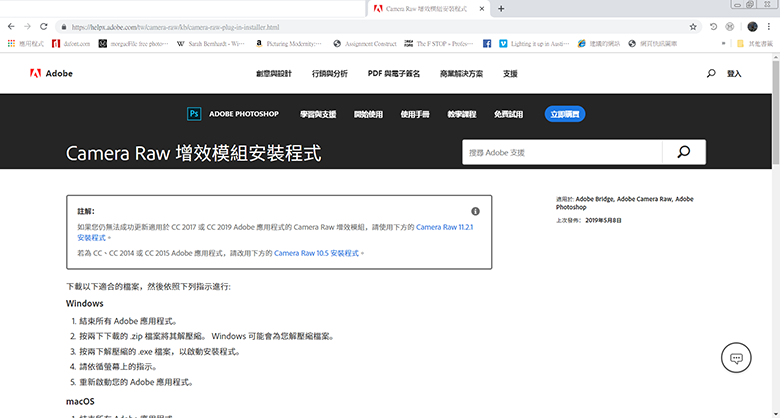Click the browser forward arrow
Viewport: 780px width, 418px height.
pos(27,27)
